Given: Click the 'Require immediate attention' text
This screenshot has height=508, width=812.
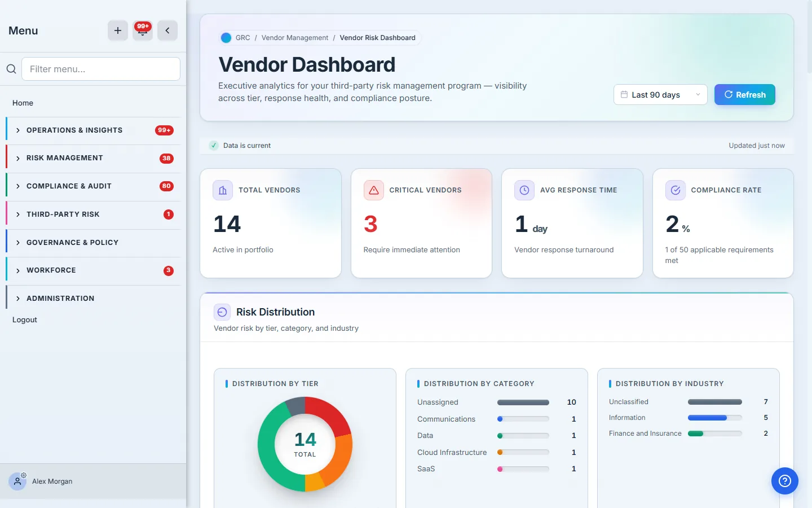Looking at the screenshot, I should point(412,249).
